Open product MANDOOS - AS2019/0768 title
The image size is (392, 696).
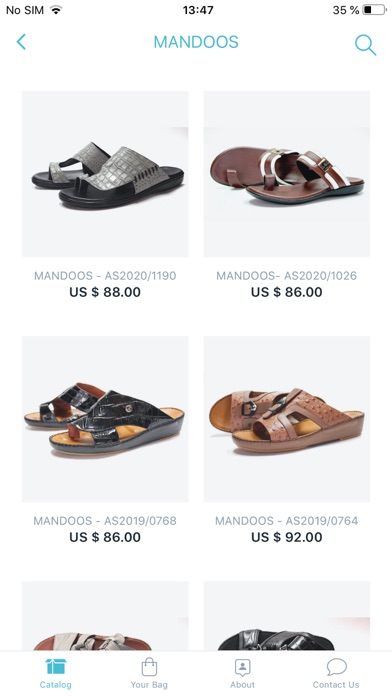tap(105, 521)
